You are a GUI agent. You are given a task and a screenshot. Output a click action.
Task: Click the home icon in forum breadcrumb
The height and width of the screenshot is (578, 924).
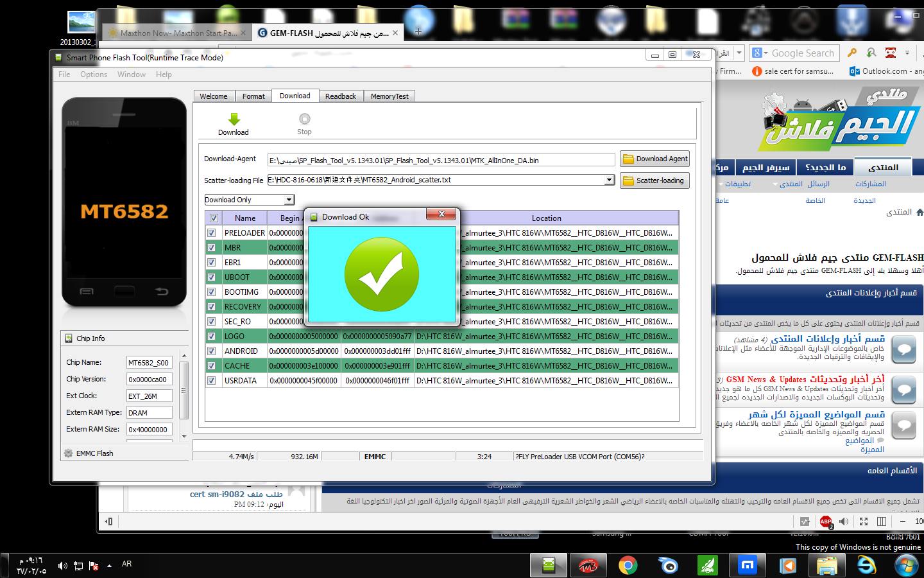920,212
